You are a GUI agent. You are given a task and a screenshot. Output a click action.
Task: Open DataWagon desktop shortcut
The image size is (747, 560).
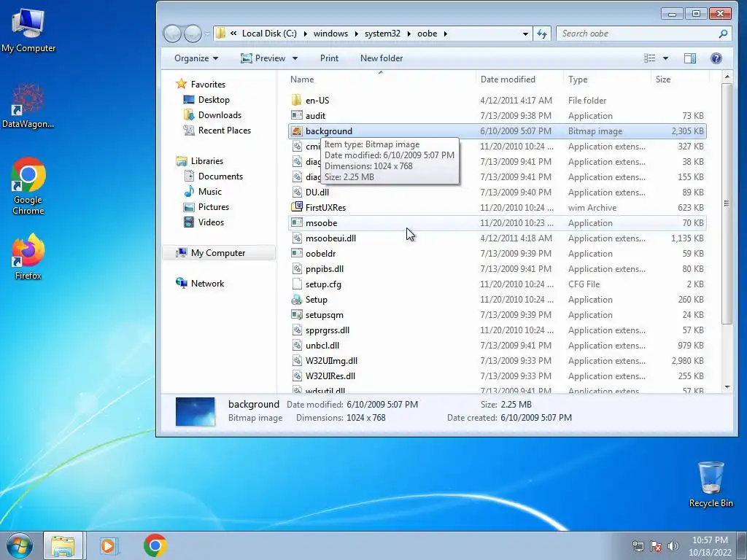click(x=28, y=106)
